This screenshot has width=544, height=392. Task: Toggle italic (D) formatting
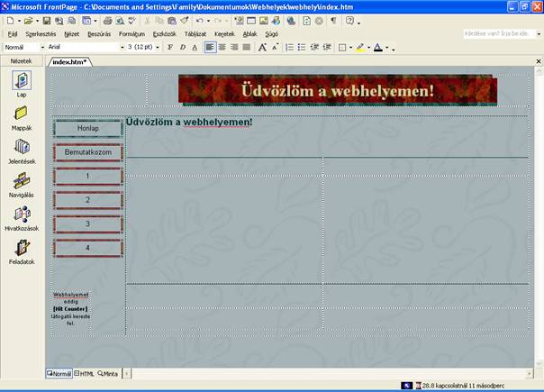pos(183,47)
